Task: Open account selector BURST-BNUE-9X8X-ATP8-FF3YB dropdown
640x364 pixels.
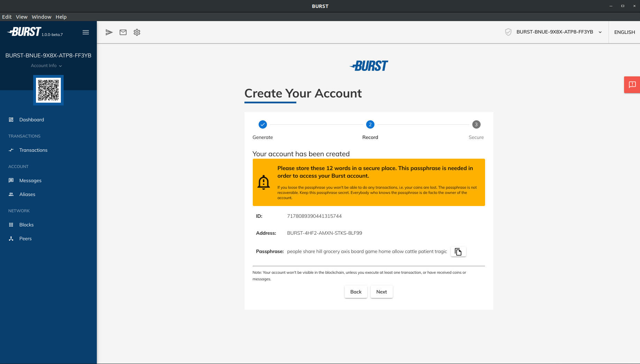Action: 559,32
